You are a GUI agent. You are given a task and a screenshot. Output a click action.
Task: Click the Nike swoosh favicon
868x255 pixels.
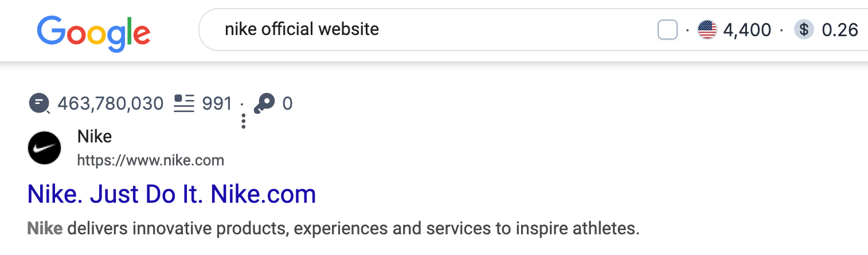[x=44, y=148]
